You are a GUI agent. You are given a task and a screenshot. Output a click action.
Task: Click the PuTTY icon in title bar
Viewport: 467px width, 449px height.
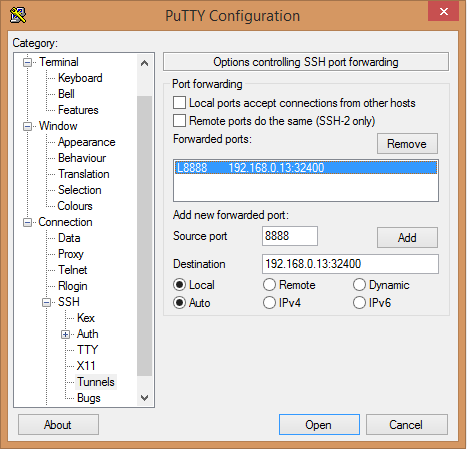18,15
